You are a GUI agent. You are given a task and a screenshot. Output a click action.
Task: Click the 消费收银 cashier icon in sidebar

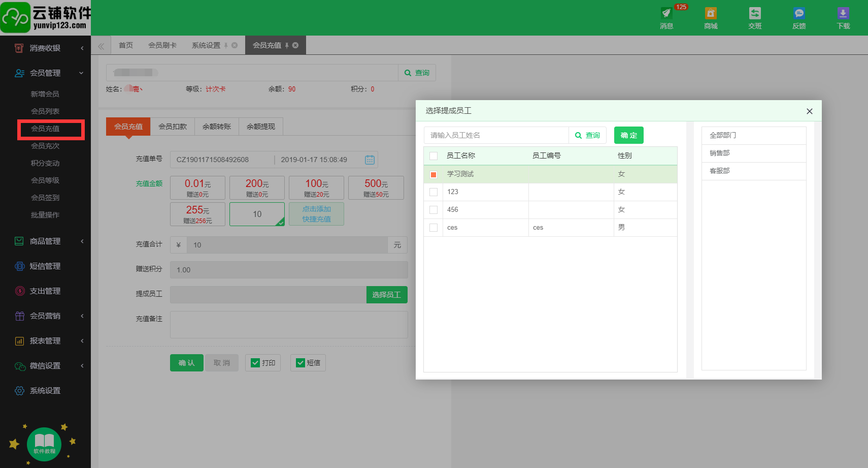tap(19, 48)
